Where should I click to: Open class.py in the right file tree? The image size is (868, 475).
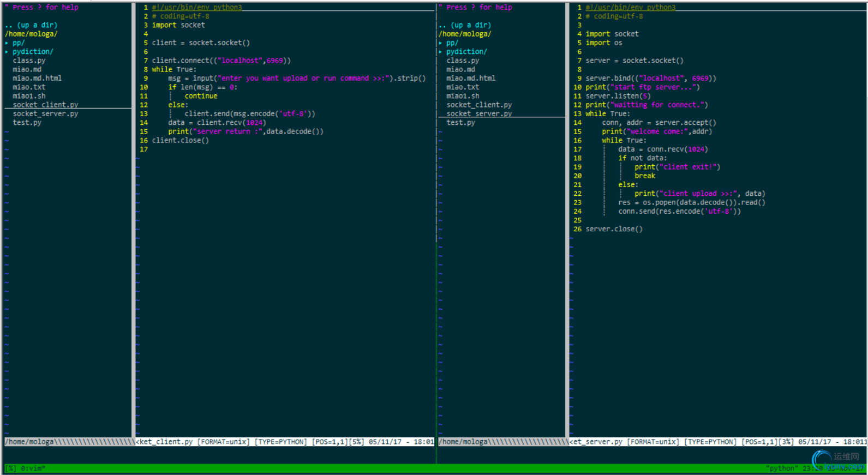coord(463,61)
